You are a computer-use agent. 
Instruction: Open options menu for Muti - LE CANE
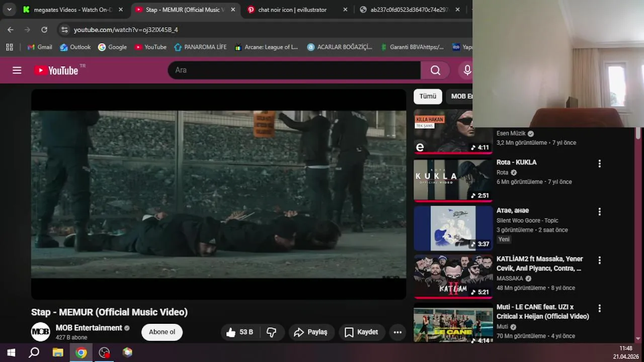(x=599, y=308)
